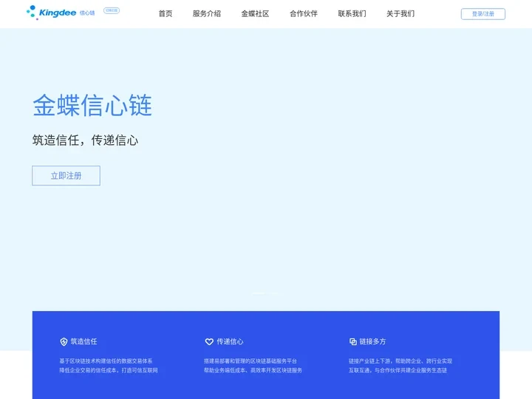Screen dimensions: 532x399
Task: Click the 链接多方 feature title
Action: (372, 341)
